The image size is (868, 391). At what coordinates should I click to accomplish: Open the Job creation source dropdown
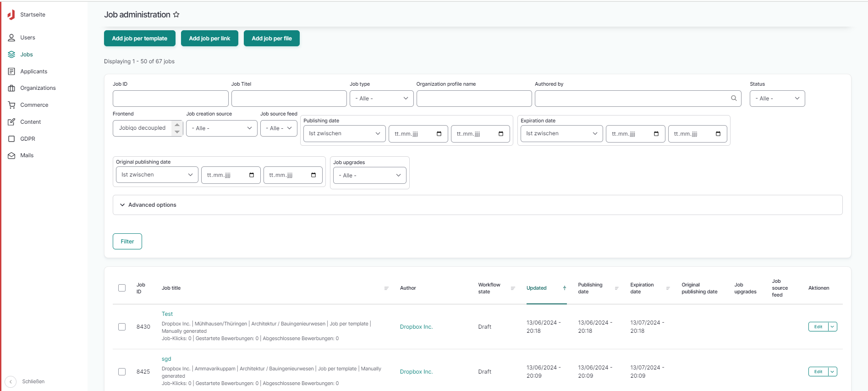222,128
